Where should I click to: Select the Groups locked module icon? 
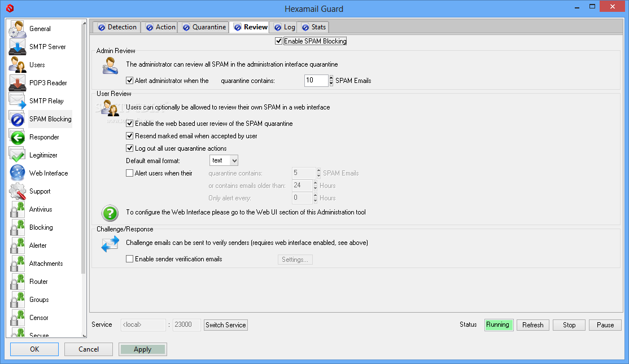(18, 300)
